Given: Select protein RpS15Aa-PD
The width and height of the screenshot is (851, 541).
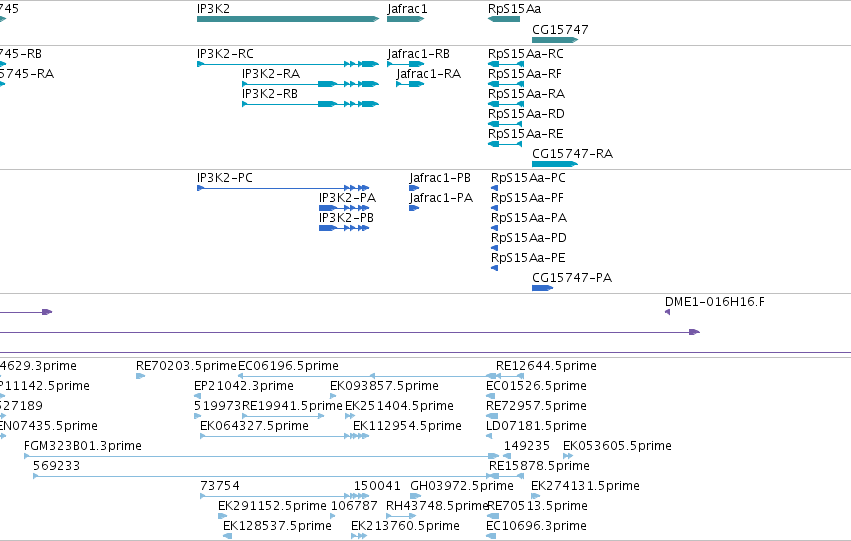Looking at the screenshot, I should pos(494,249).
